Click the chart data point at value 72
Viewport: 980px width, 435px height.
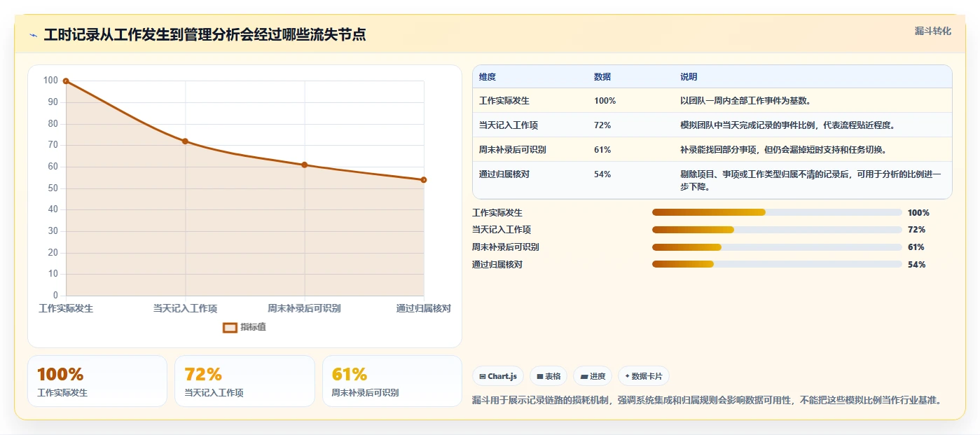pyautogui.click(x=185, y=141)
